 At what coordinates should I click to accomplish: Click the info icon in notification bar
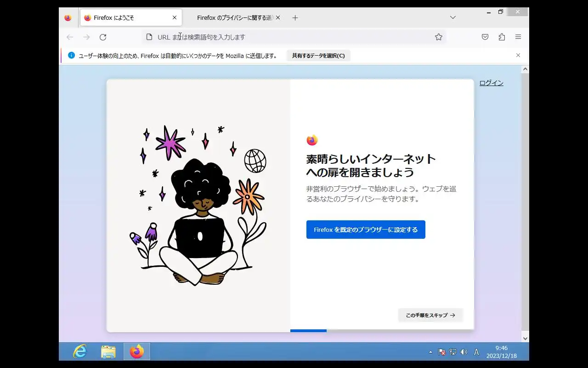point(72,56)
